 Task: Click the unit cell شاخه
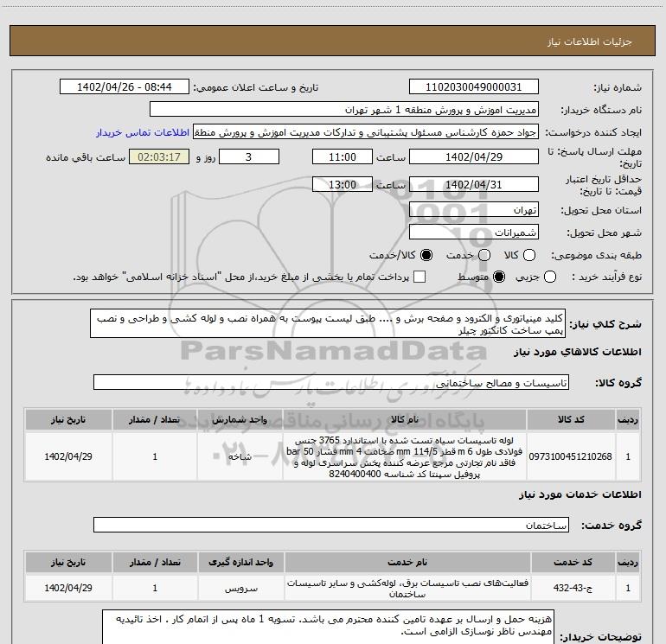pyautogui.click(x=240, y=456)
